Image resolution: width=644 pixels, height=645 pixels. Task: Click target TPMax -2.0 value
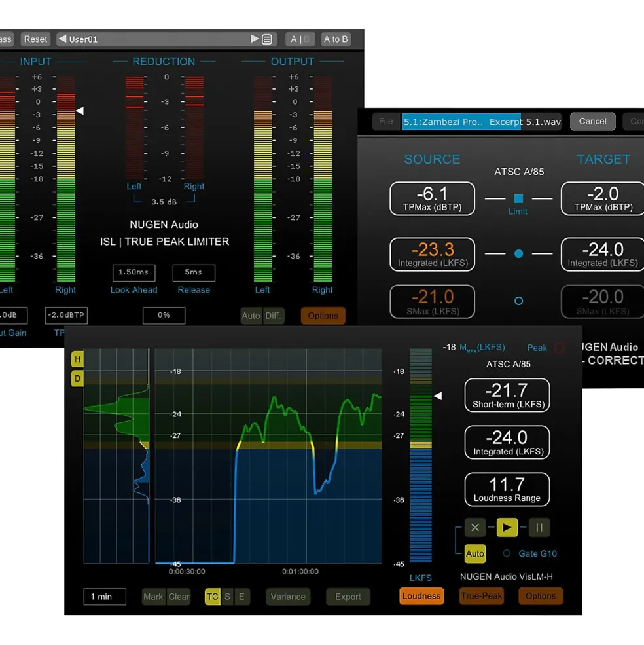(x=603, y=198)
